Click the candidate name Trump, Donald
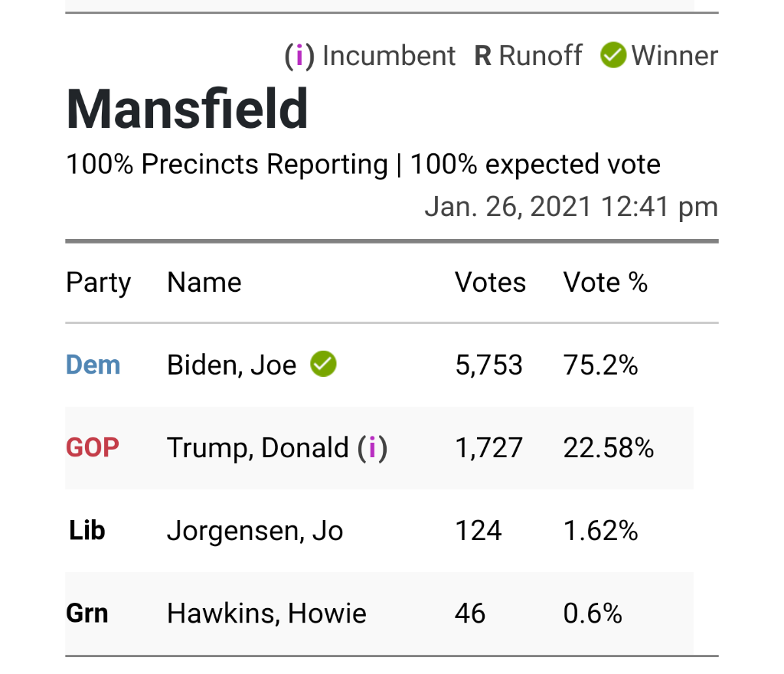This screenshot has width=784, height=674. [258, 448]
